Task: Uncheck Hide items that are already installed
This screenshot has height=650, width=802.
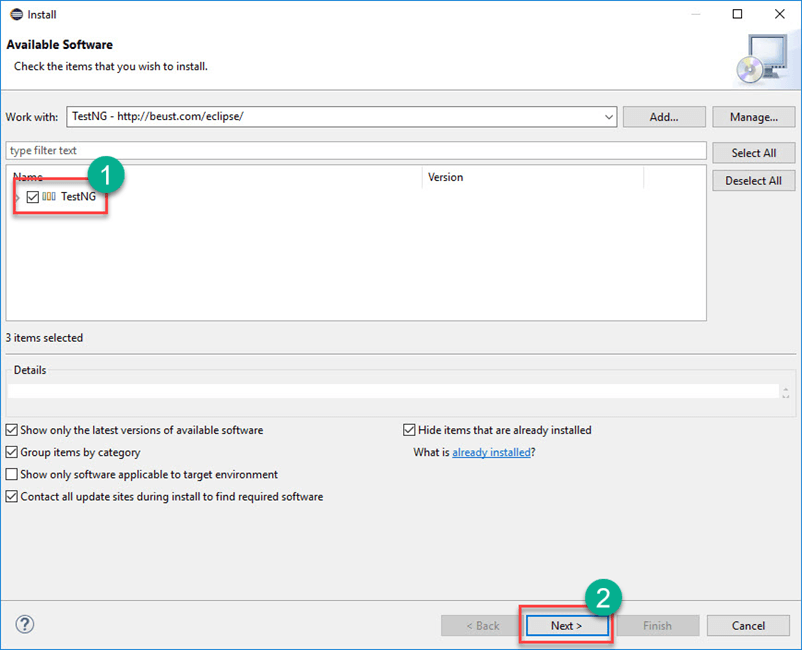Action: tap(409, 430)
